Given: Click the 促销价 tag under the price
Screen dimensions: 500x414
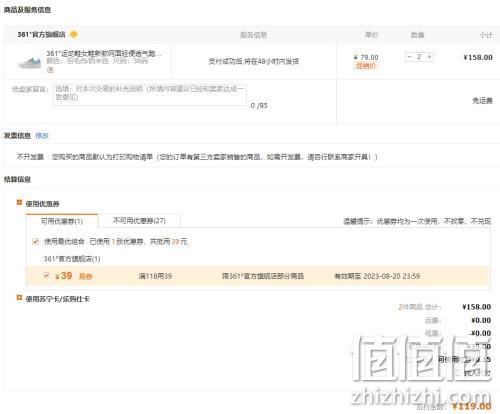Looking at the screenshot, I should tap(366, 66).
